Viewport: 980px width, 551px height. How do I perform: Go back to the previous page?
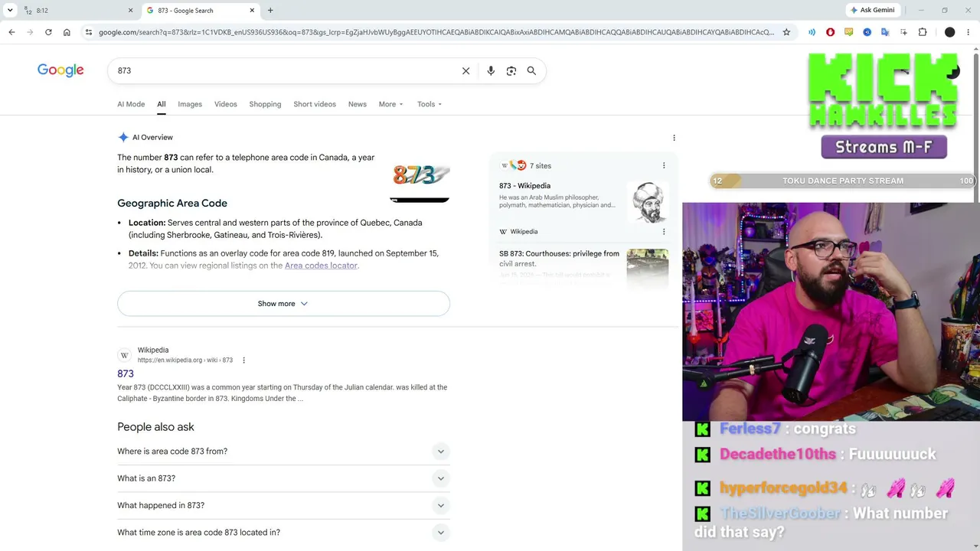[11, 32]
